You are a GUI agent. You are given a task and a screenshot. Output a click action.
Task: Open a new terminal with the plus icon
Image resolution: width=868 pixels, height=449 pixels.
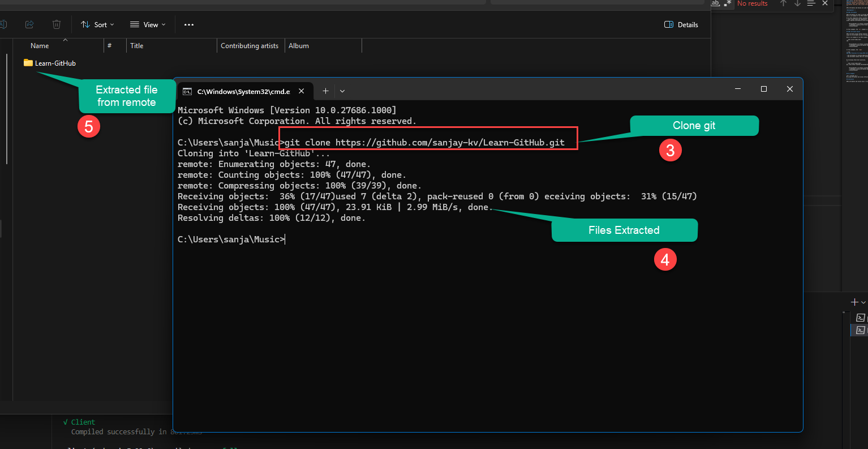[x=854, y=302]
